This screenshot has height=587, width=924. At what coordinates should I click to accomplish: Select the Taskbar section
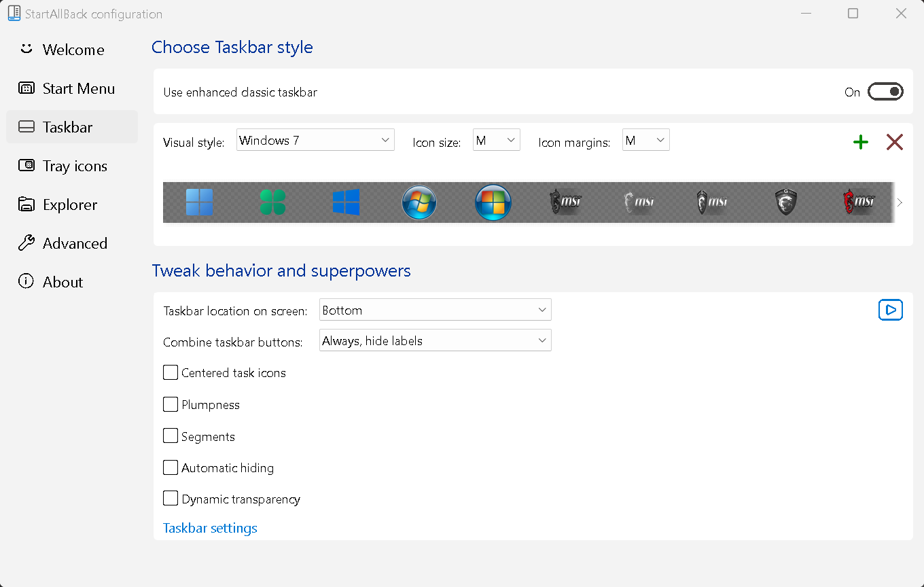(72, 127)
